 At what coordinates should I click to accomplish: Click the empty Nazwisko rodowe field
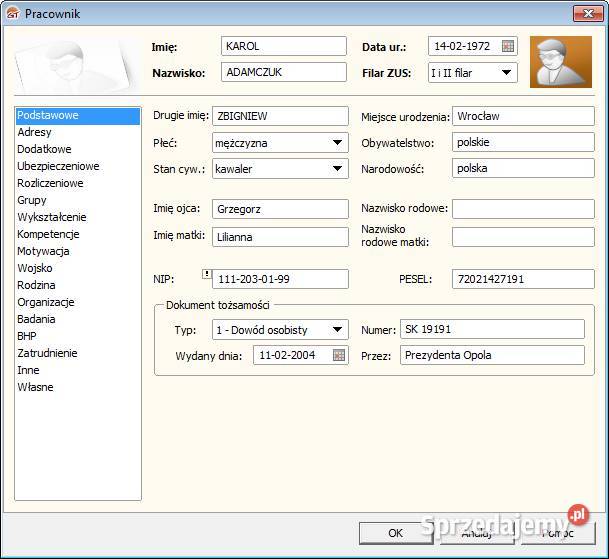point(523,209)
